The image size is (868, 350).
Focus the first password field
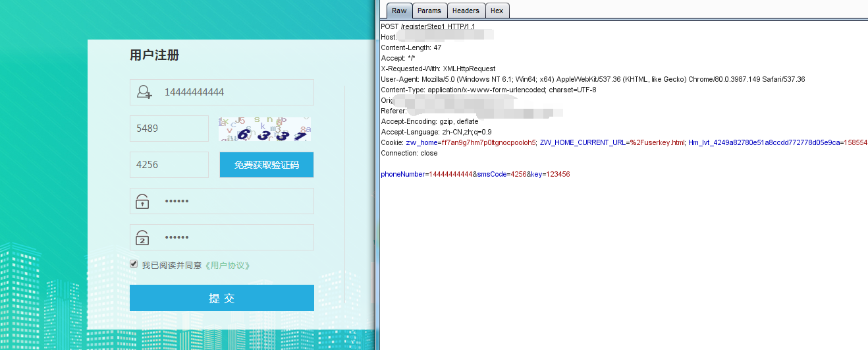pos(222,201)
